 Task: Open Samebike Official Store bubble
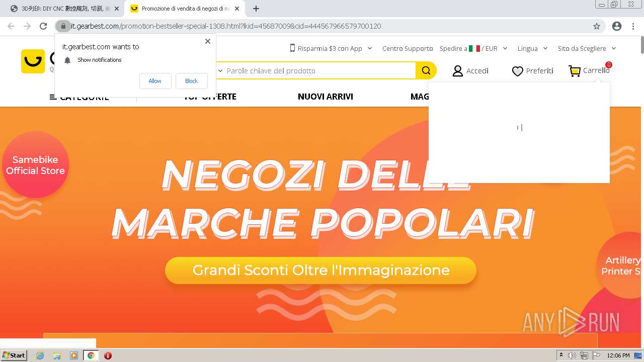click(x=35, y=165)
